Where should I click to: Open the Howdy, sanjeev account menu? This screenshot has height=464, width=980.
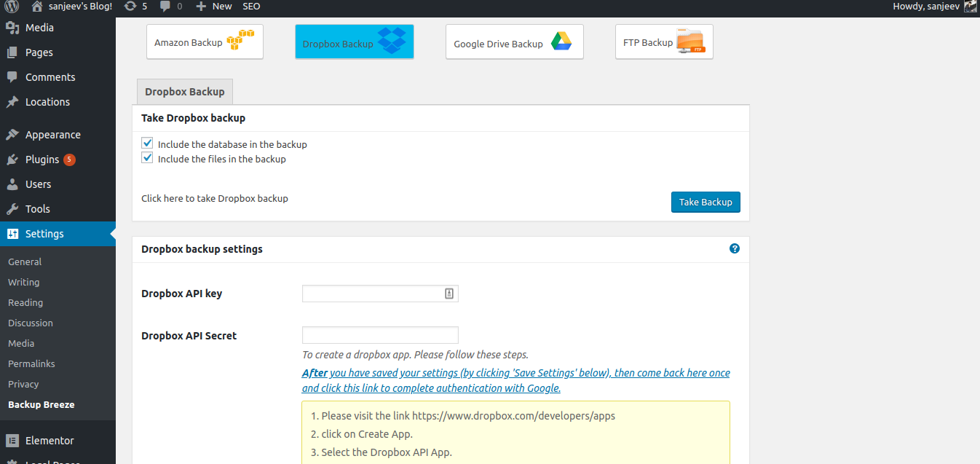click(x=935, y=7)
